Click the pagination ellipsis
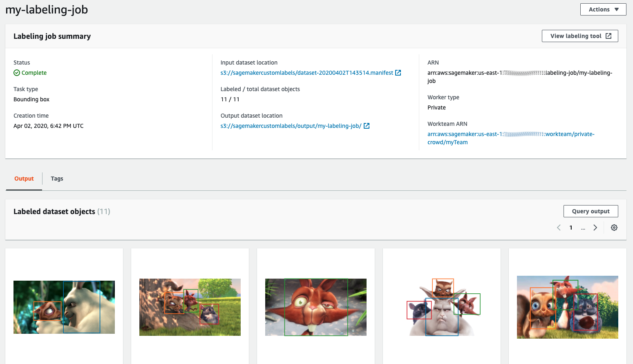Image resolution: width=633 pixels, height=364 pixels. tap(583, 228)
